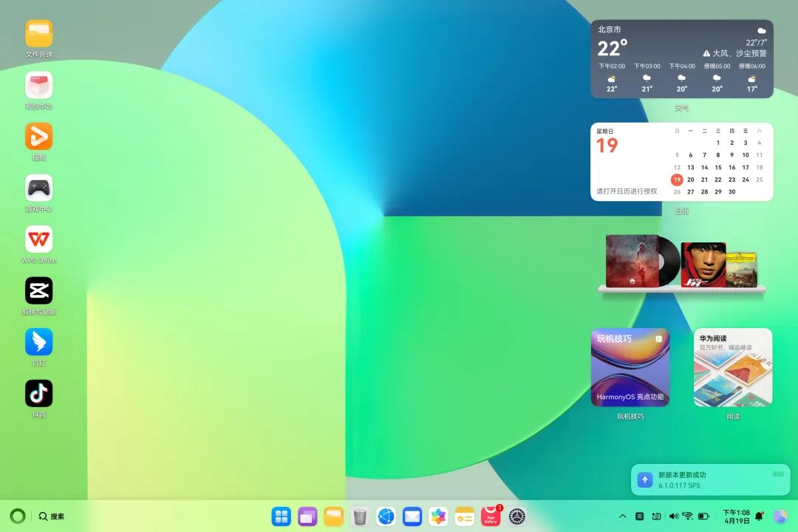Open AppGallery with the red notification badge

point(490,516)
